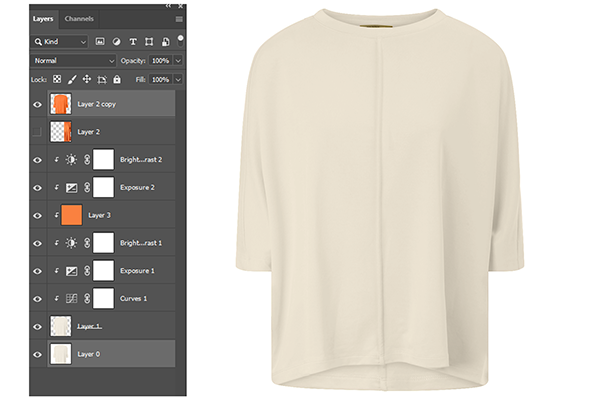The height and width of the screenshot is (400, 600).
Task: Close the Layers panel
Action: pos(181,6)
